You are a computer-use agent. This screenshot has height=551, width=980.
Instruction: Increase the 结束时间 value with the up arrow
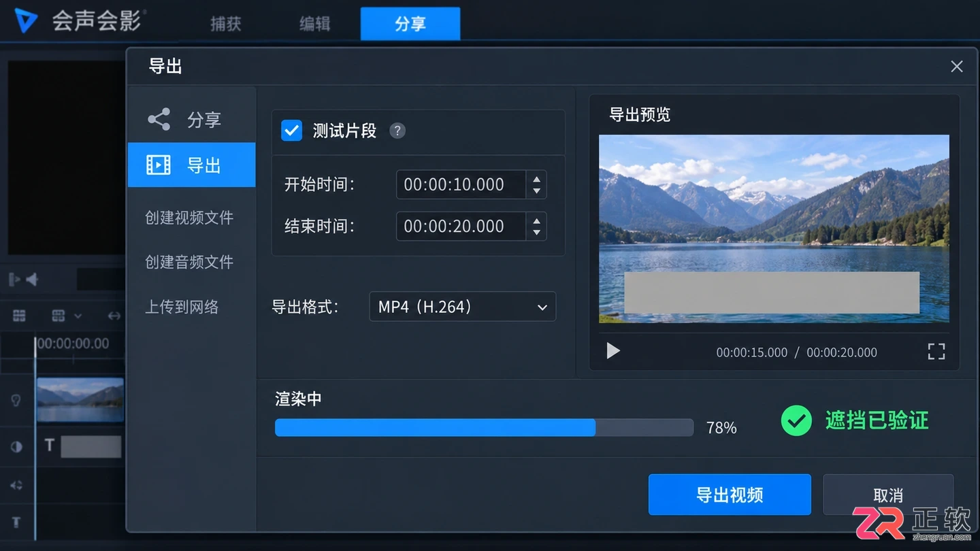[537, 220]
